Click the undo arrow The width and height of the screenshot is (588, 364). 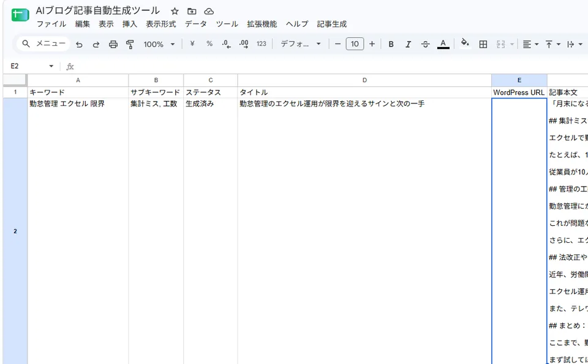coord(79,44)
